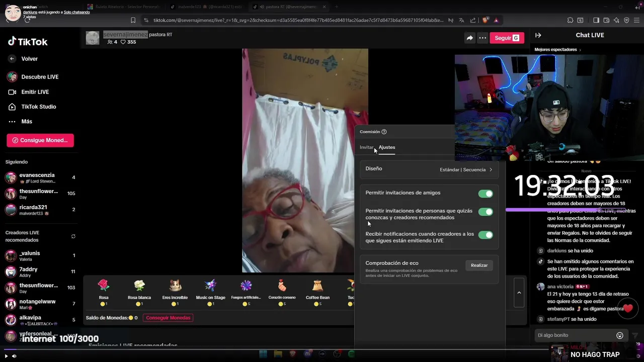The image size is (644, 362).
Task: Send the Music on Stage gift
Action: click(x=210, y=292)
